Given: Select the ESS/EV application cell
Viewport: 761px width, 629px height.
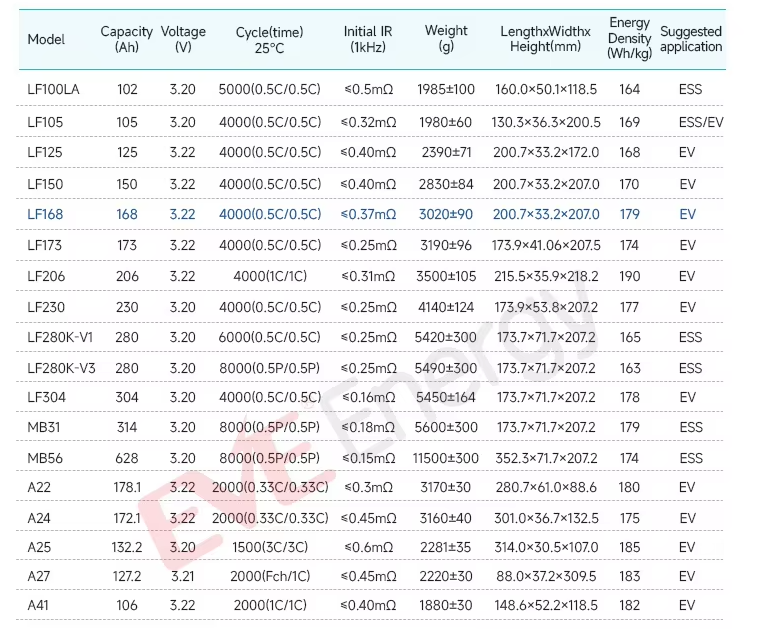Looking at the screenshot, I should click(699, 121).
